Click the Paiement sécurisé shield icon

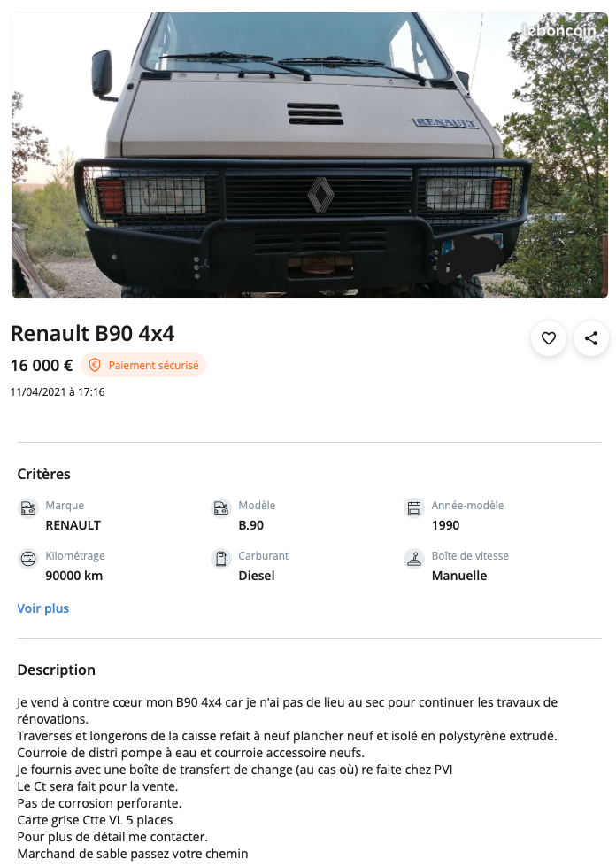(95, 365)
